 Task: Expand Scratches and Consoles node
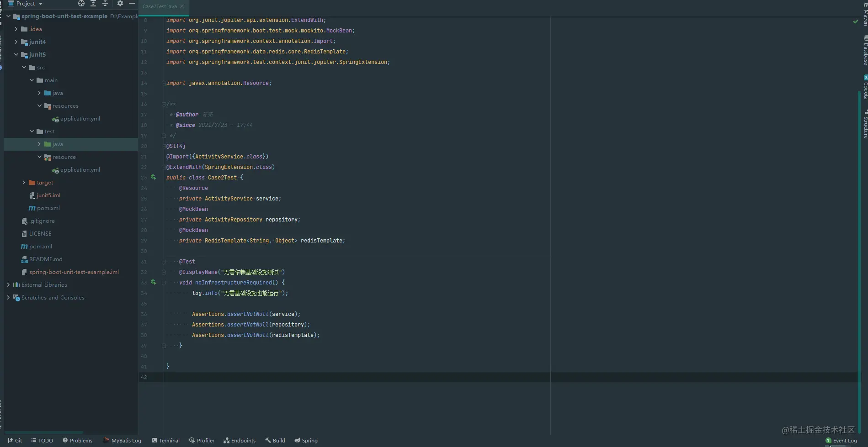[8, 297]
